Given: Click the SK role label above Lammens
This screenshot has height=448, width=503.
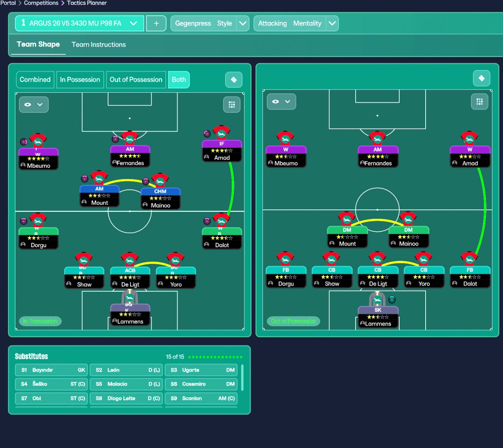Looking at the screenshot, I should click(x=378, y=310).
